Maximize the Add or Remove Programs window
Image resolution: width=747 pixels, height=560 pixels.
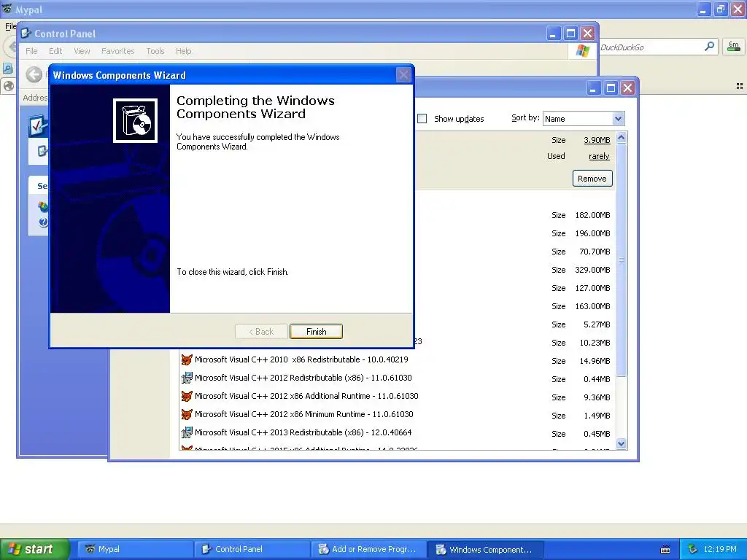point(611,88)
